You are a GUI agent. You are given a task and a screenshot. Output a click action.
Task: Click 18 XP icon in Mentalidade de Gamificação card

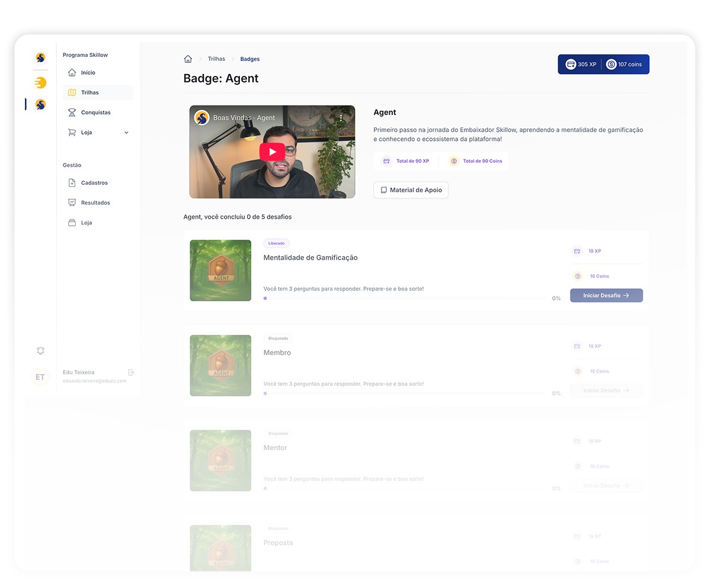(x=577, y=251)
